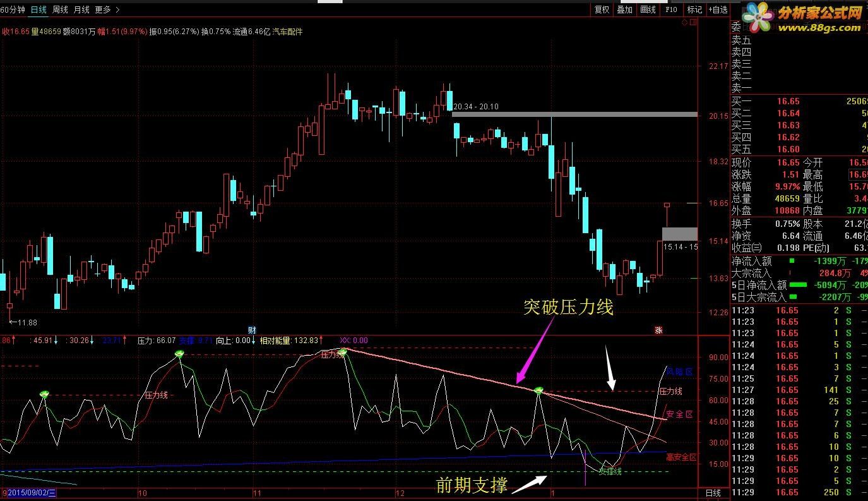The width and height of the screenshot is (868, 501).
Task: Switch to the 60分钟 chart period
Action: click(x=13, y=9)
